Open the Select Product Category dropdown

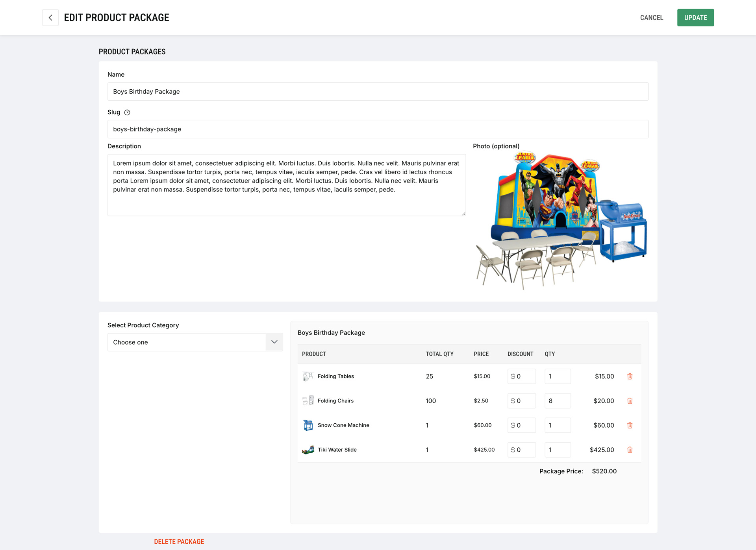[x=195, y=342]
